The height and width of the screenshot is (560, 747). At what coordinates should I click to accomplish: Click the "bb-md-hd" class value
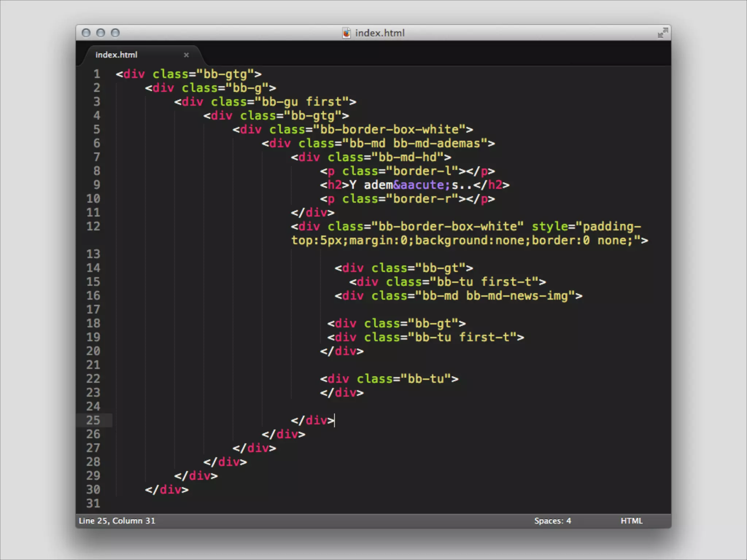[x=407, y=157]
